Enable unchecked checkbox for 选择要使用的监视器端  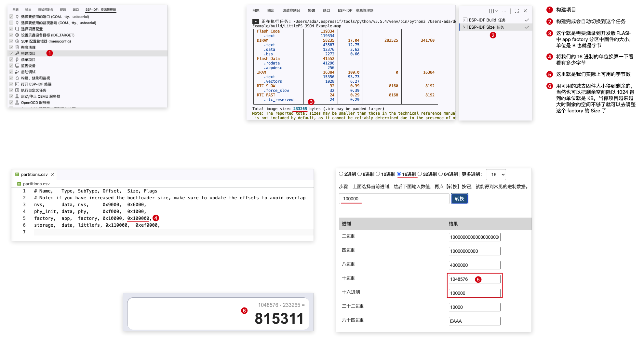click(x=11, y=23)
